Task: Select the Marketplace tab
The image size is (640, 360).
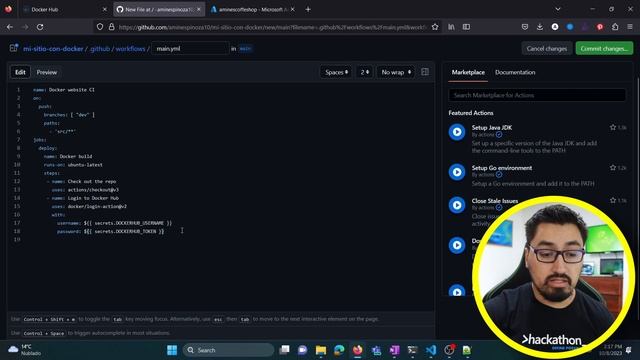Action: pos(468,72)
